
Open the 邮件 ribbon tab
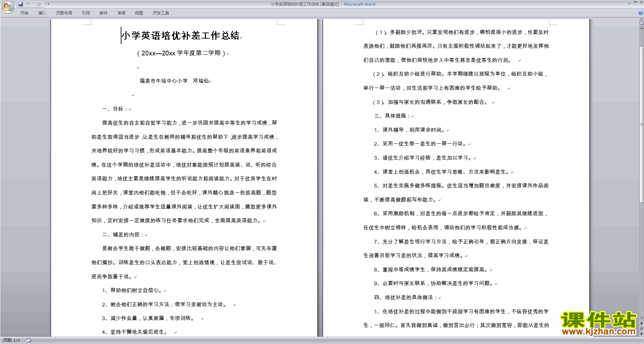[x=104, y=13]
